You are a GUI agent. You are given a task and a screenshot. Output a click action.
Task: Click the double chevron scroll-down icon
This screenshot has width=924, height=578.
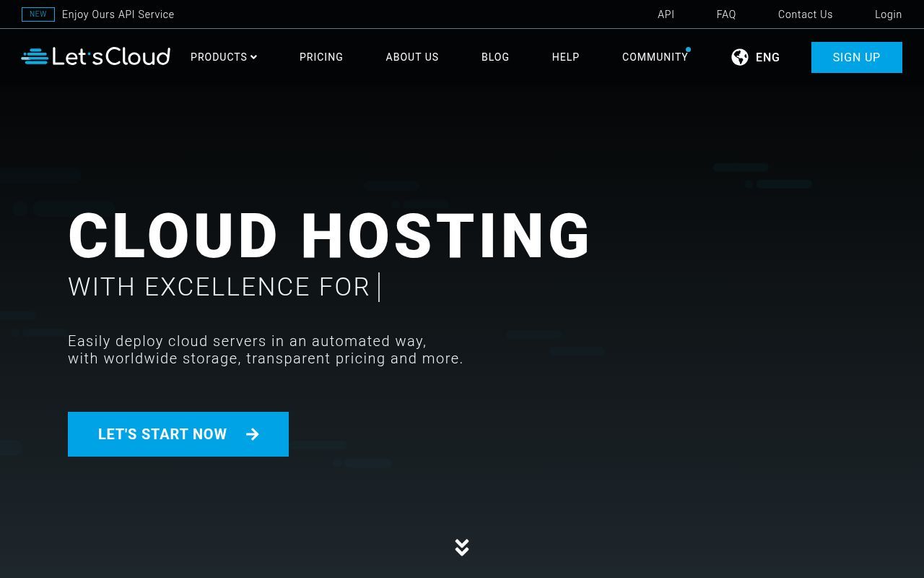tap(462, 547)
